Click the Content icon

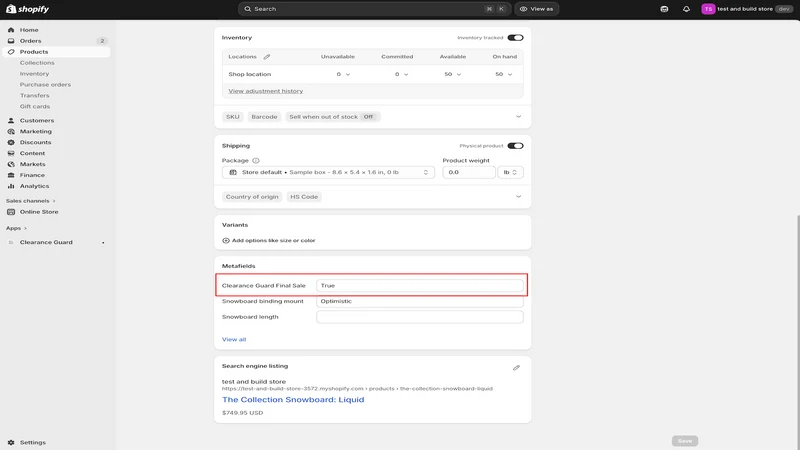click(x=11, y=153)
